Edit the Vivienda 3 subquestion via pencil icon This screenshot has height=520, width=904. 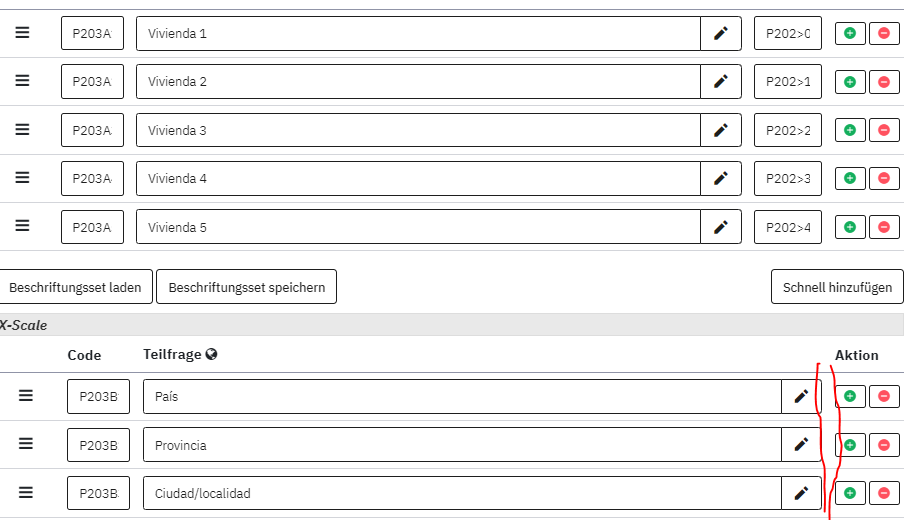tap(720, 130)
